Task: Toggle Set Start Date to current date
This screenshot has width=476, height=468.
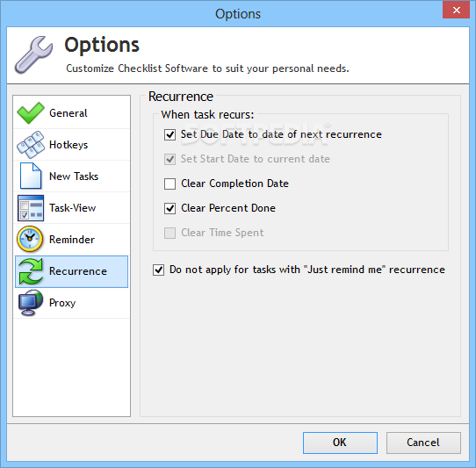Action: (x=169, y=159)
